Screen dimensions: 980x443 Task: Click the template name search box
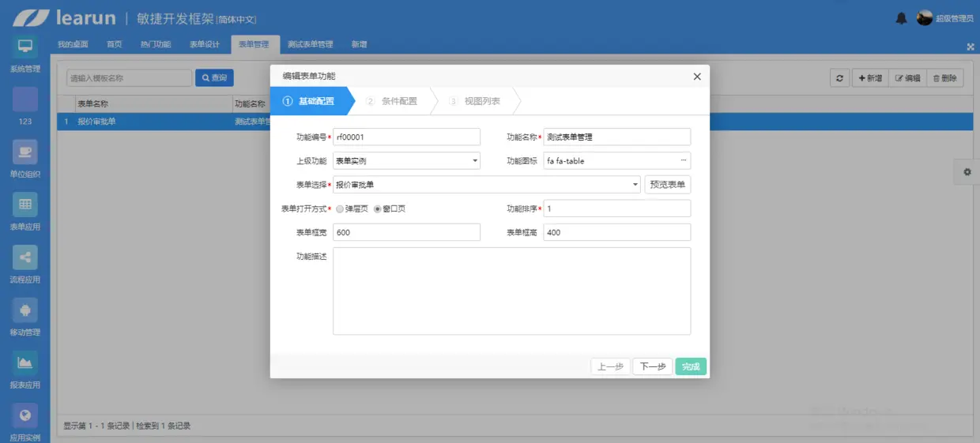[129, 78]
